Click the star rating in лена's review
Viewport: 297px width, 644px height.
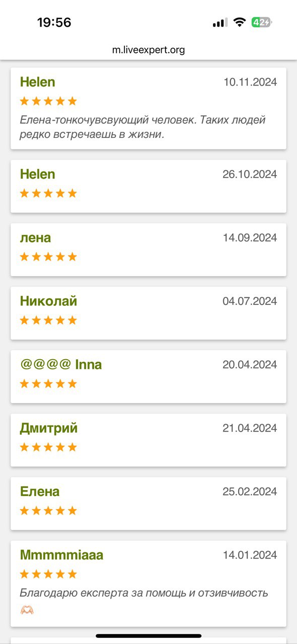48,257
